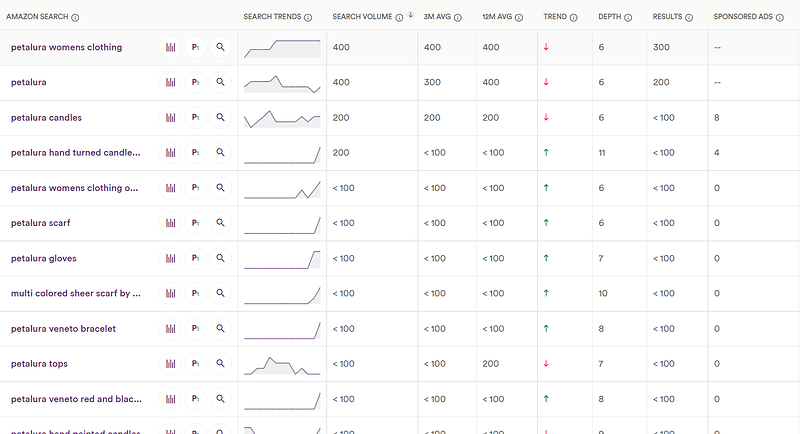This screenshot has height=434, width=800.
Task: Open bar chart icon for petalura row
Action: pyautogui.click(x=170, y=82)
